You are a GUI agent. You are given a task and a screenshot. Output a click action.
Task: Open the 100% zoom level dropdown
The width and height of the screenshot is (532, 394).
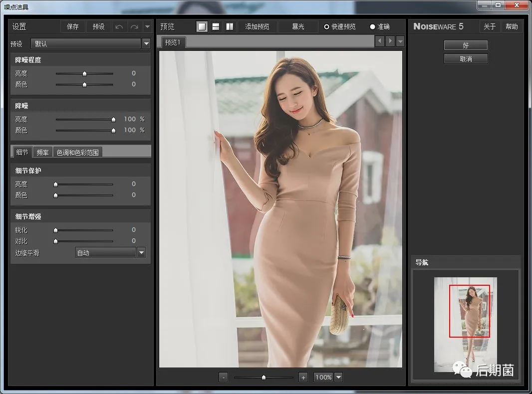pyautogui.click(x=338, y=377)
